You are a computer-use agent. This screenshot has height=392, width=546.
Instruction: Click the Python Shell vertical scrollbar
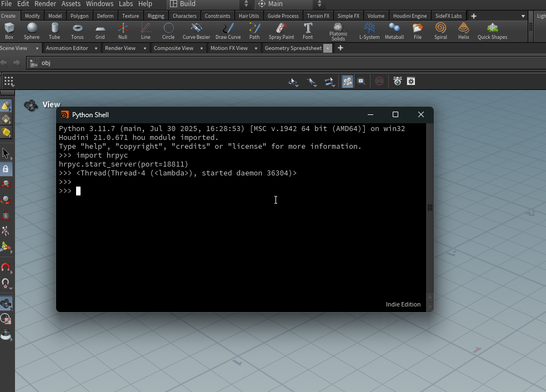pos(429,207)
